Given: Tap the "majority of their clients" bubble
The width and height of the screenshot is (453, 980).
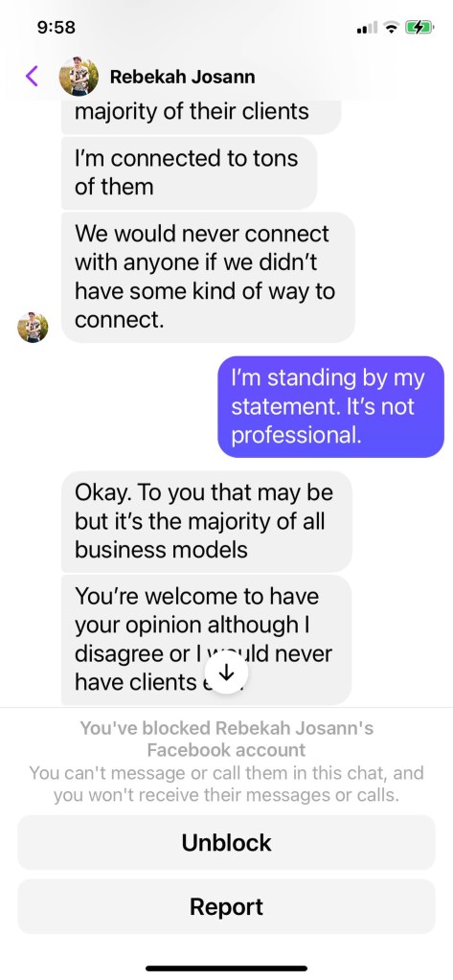Looking at the screenshot, I should [x=201, y=117].
